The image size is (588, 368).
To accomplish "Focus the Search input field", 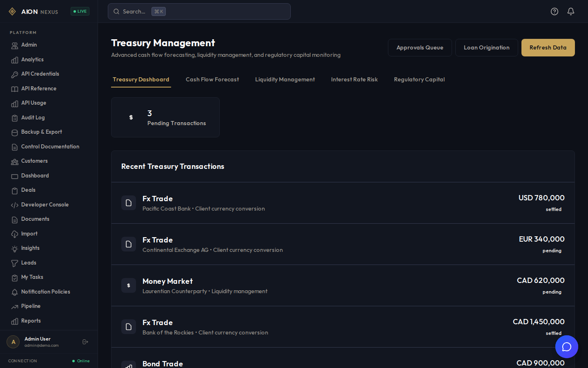I will click(x=199, y=11).
